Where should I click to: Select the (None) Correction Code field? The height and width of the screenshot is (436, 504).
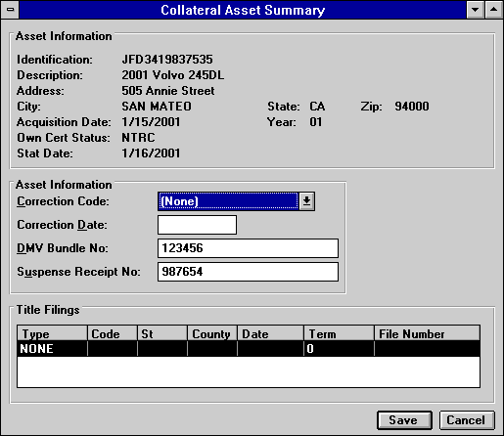228,201
